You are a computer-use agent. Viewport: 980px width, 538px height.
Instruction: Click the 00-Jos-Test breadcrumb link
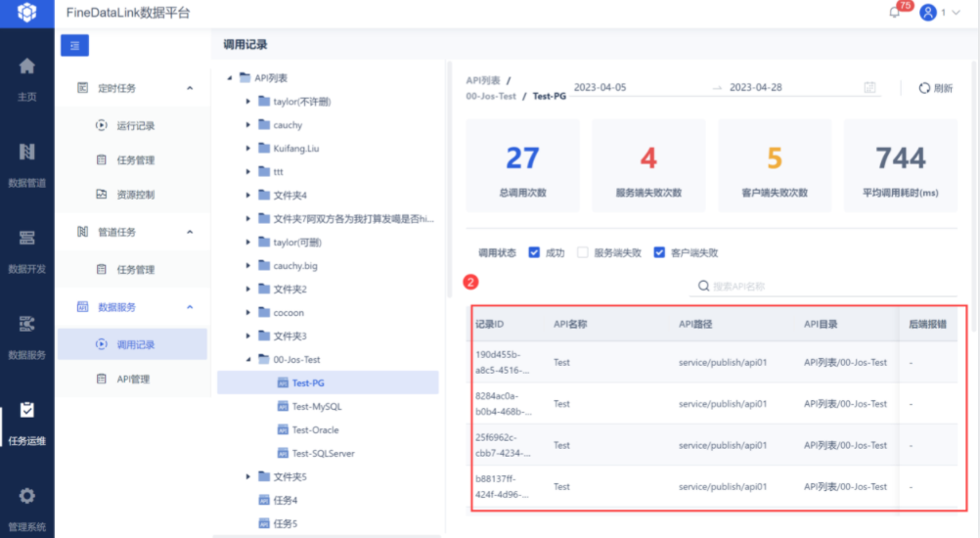(491, 96)
